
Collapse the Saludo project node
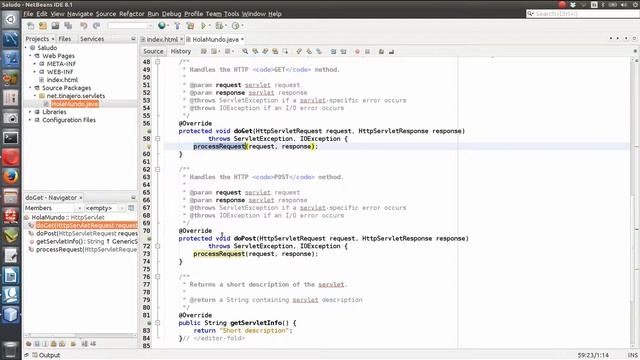tap(26, 48)
